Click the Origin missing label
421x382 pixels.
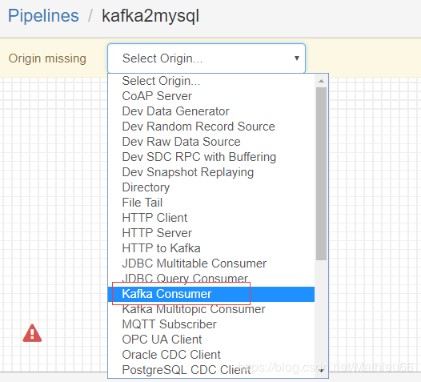tap(47, 59)
